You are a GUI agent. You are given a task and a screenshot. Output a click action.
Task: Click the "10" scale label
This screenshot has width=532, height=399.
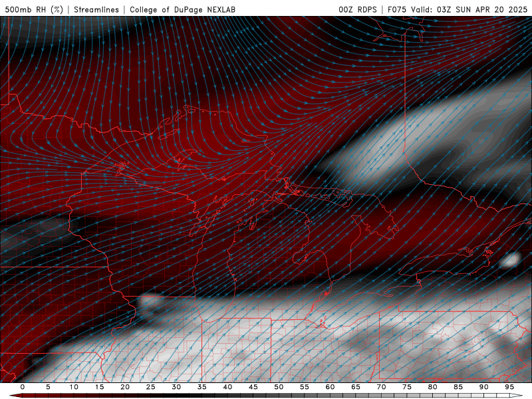[74, 387]
